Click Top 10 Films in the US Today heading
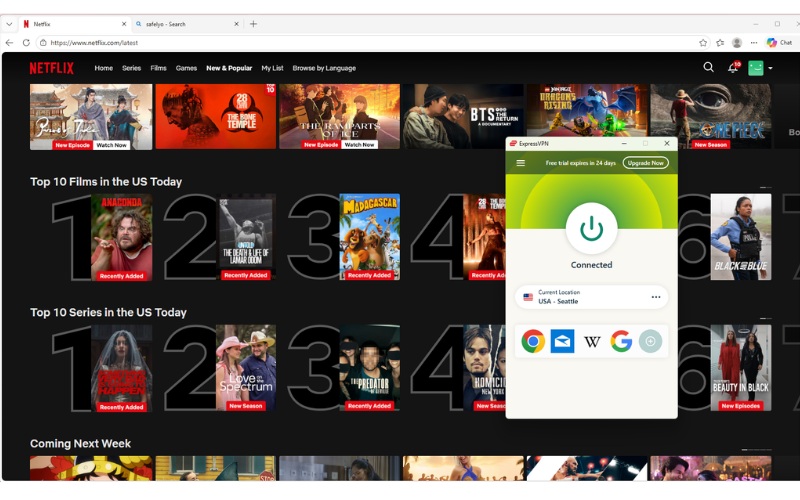The image size is (800, 500). click(106, 182)
